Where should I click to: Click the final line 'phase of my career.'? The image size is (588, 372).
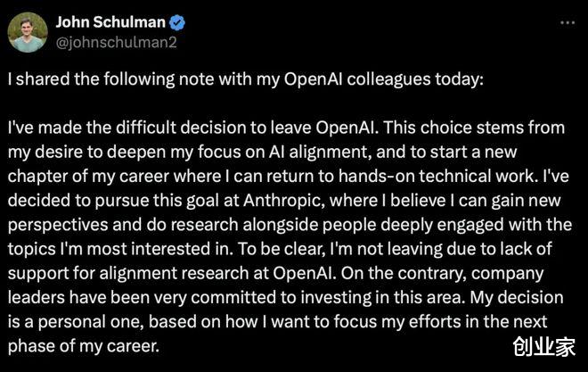pyautogui.click(x=84, y=346)
